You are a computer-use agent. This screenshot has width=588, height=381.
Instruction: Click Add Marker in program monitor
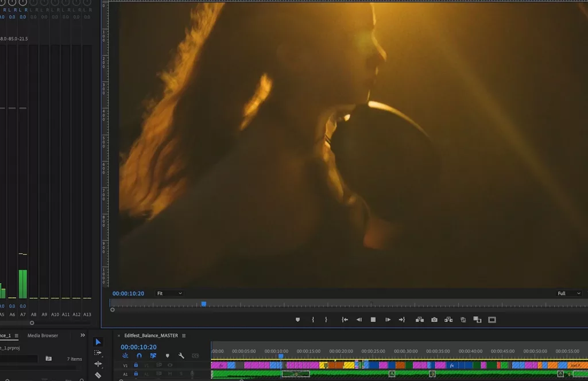click(x=297, y=320)
